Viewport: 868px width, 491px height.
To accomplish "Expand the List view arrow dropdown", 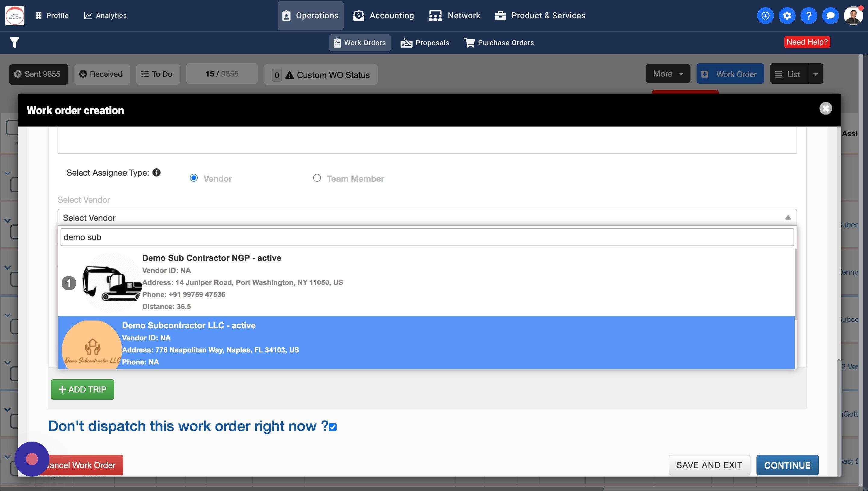I will 815,74.
